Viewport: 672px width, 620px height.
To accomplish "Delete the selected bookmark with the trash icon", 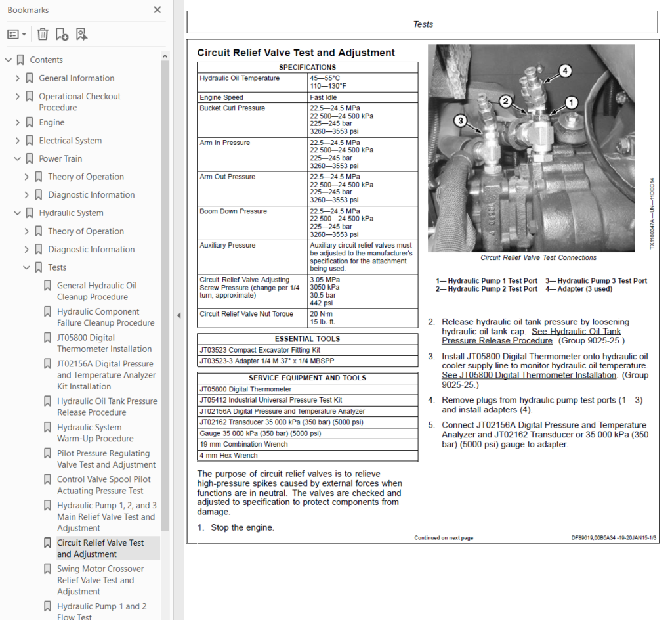I will tap(43, 34).
